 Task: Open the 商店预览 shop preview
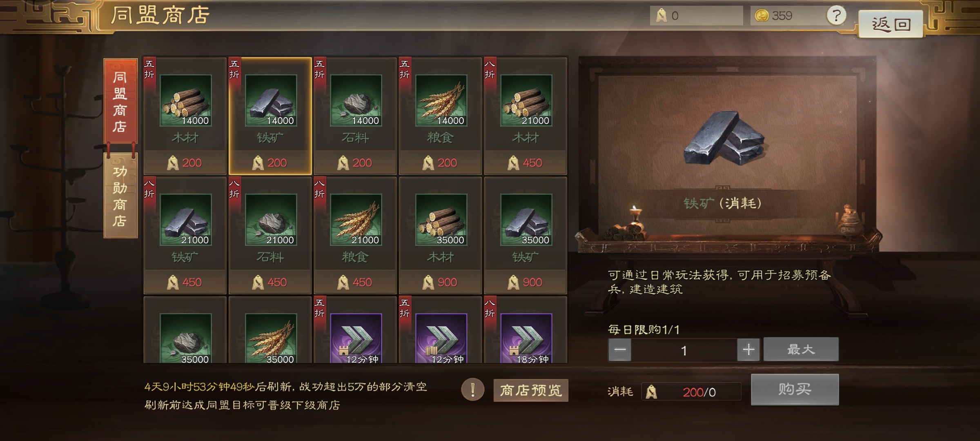(x=530, y=390)
